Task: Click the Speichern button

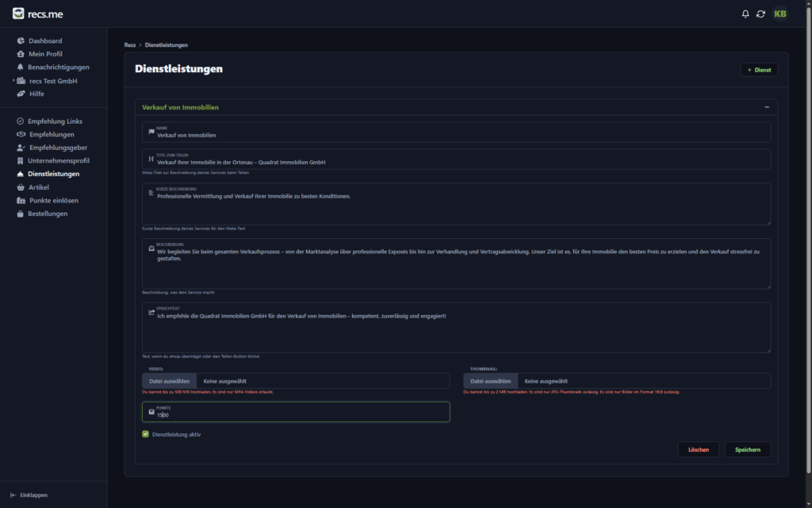Action: [747, 449]
